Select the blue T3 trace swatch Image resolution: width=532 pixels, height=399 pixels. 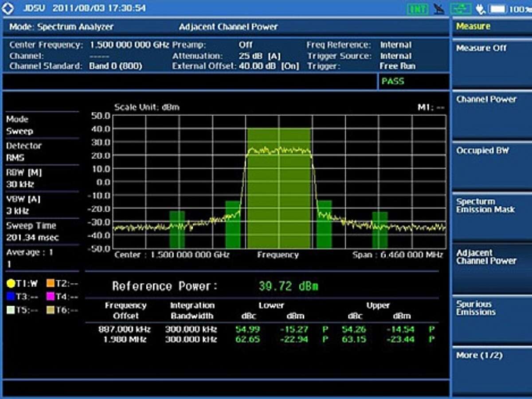pos(11,297)
